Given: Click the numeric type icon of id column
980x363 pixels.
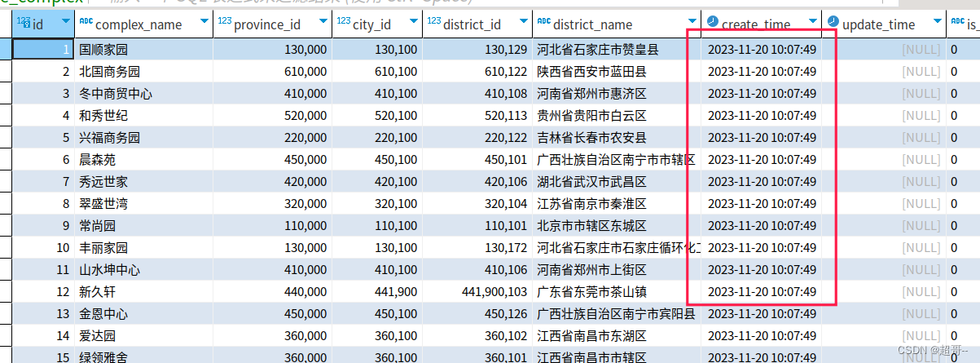Looking at the screenshot, I should click(24, 24).
